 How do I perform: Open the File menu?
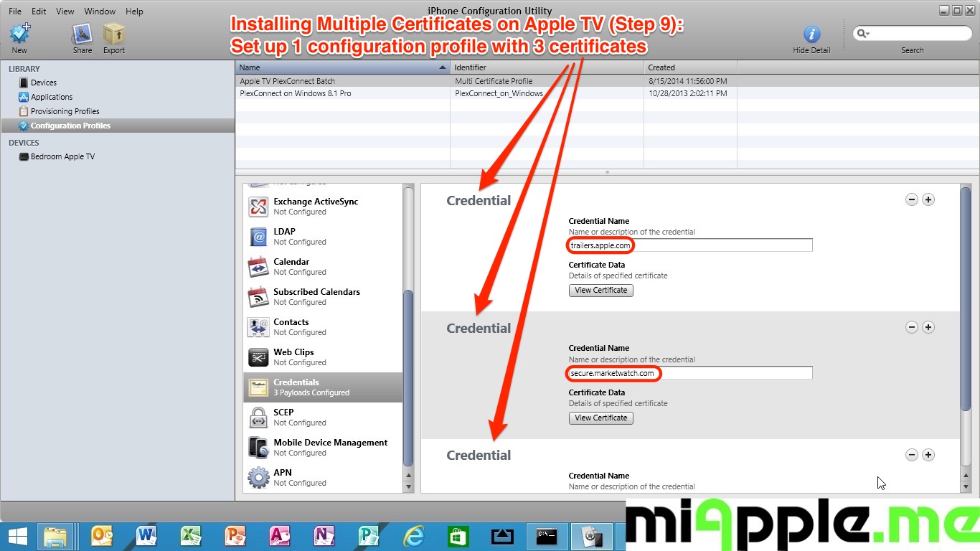[x=15, y=11]
